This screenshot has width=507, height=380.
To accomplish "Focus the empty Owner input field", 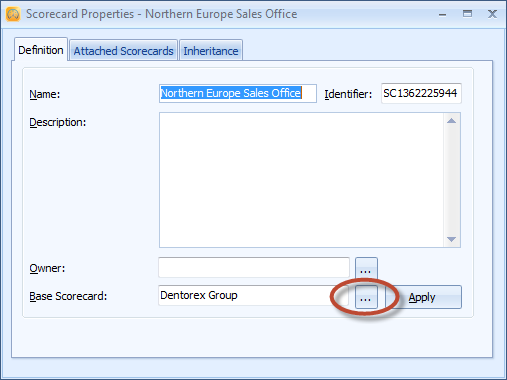I will click(x=254, y=267).
